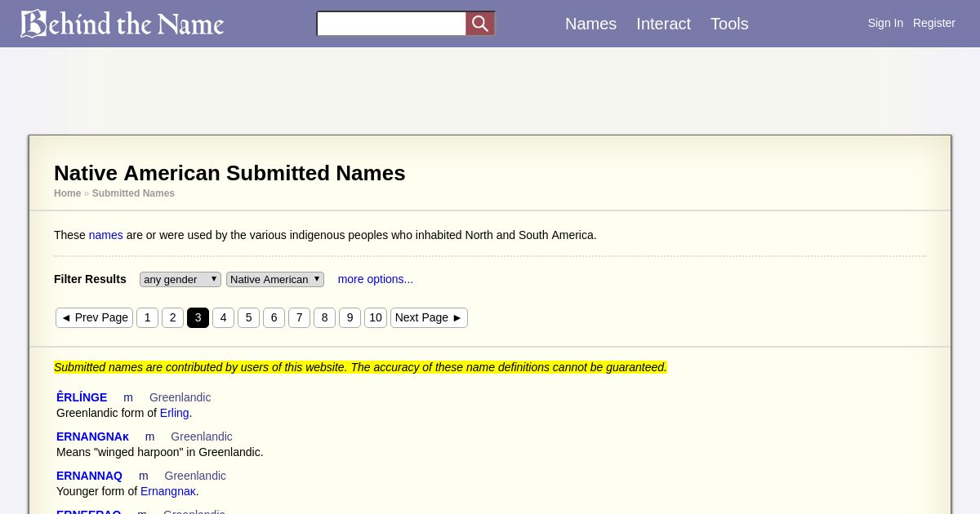
Task: Click the yellow highlighted accuracy disclaimer text
Action: point(360,367)
